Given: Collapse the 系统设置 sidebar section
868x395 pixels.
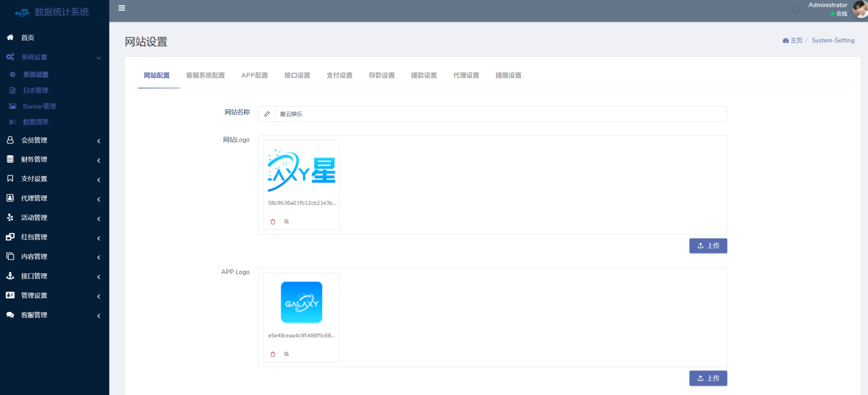Looking at the screenshot, I should point(34,57).
